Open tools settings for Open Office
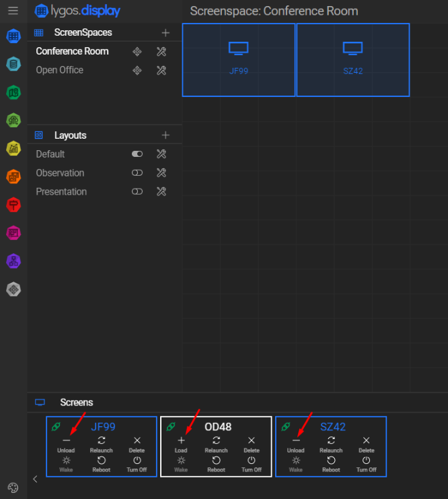 point(161,70)
